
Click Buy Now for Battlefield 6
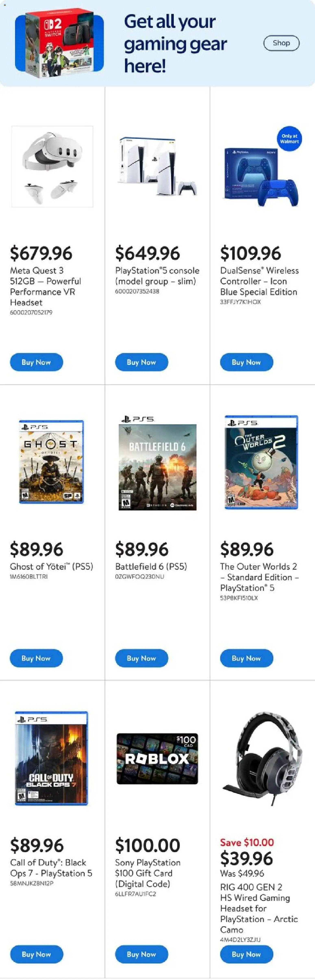coord(141,658)
